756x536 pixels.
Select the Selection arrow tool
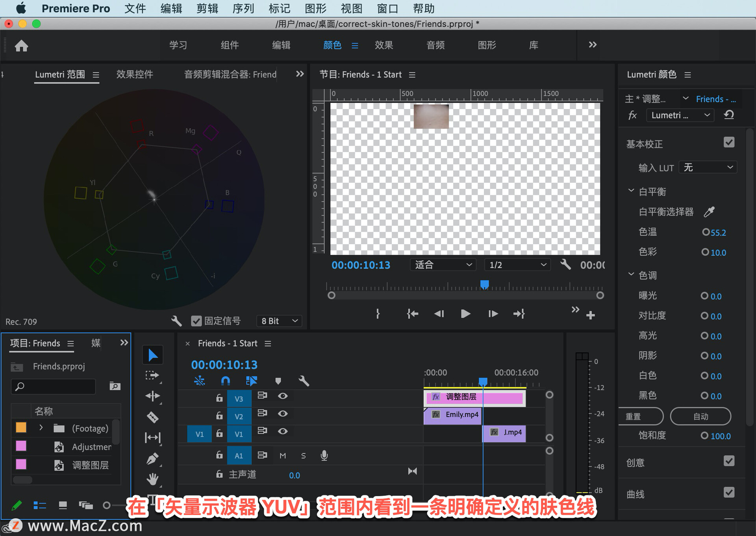153,355
